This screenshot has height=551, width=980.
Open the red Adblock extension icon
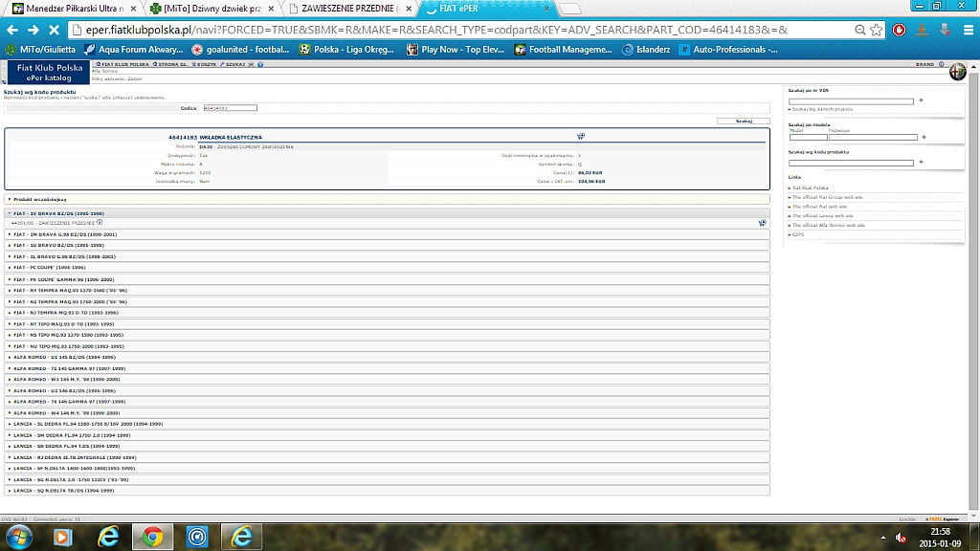tap(899, 30)
